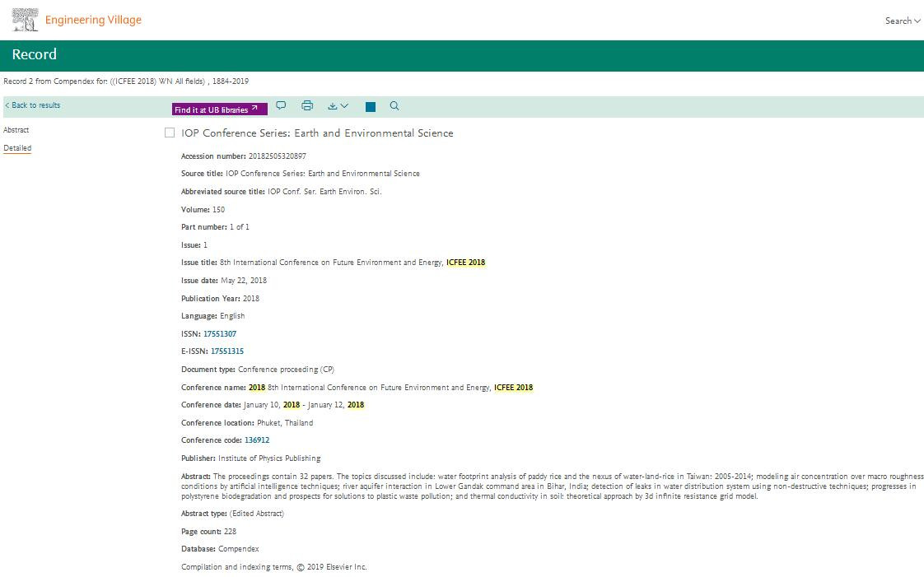924x577 pixels.
Task: Click Part number value 1 of 1
Action: [240, 227]
